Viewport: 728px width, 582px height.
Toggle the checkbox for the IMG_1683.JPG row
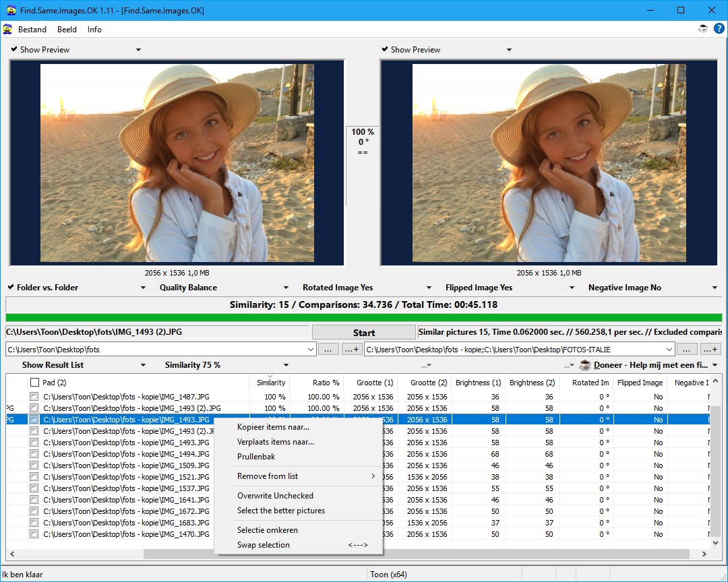(34, 523)
